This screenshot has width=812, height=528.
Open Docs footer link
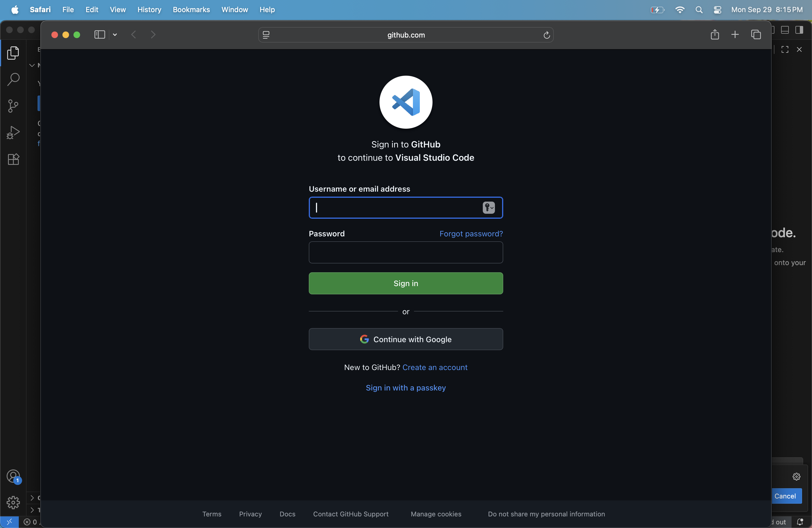[288, 514]
